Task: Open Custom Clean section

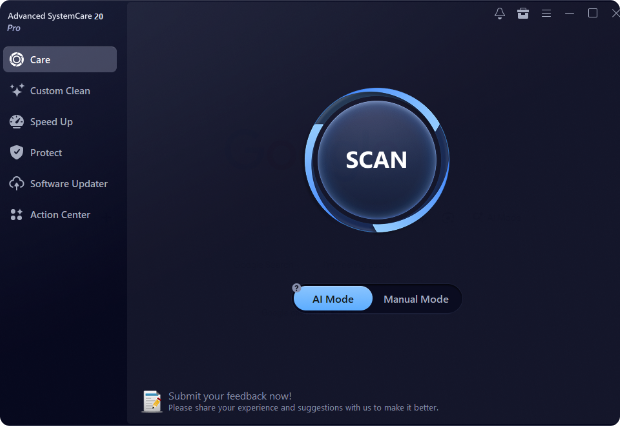Action: [60, 91]
